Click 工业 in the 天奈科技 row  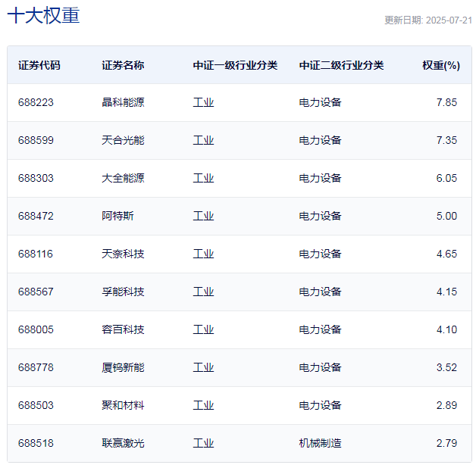pos(203,254)
